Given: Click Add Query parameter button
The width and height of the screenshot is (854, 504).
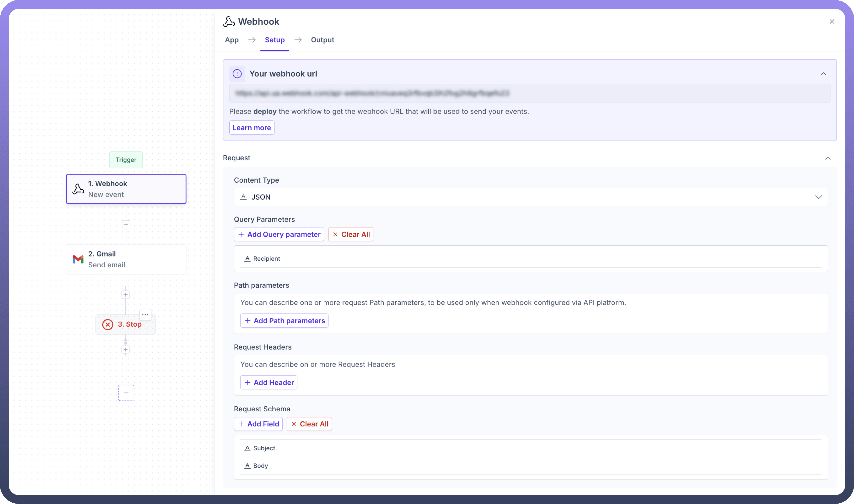Looking at the screenshot, I should tap(279, 235).
